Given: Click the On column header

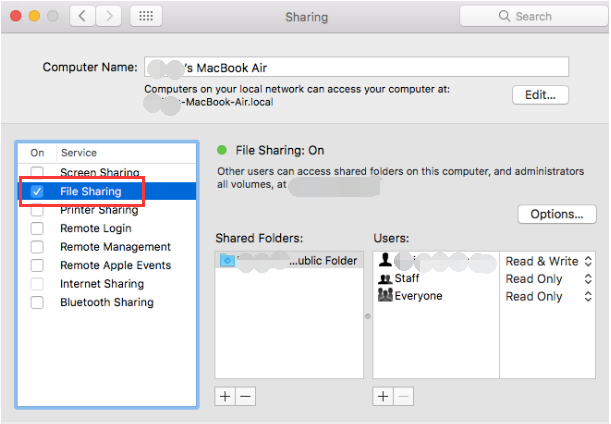Looking at the screenshot, I should 37,153.
